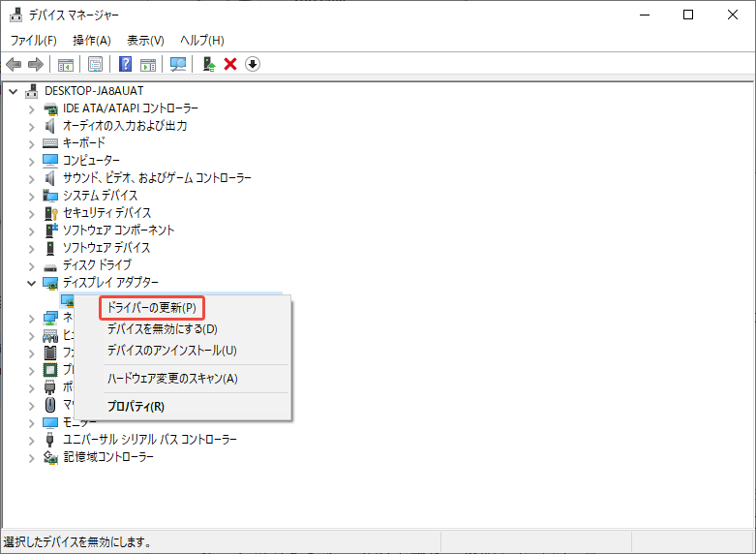Click the コンピューター monitor icon
The height and width of the screenshot is (554, 756).
50,161
